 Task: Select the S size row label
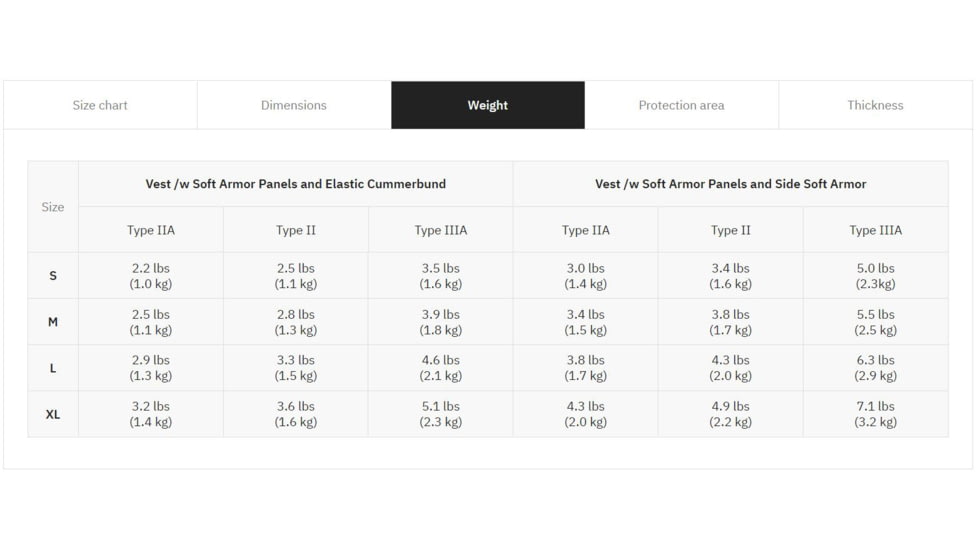tap(53, 276)
